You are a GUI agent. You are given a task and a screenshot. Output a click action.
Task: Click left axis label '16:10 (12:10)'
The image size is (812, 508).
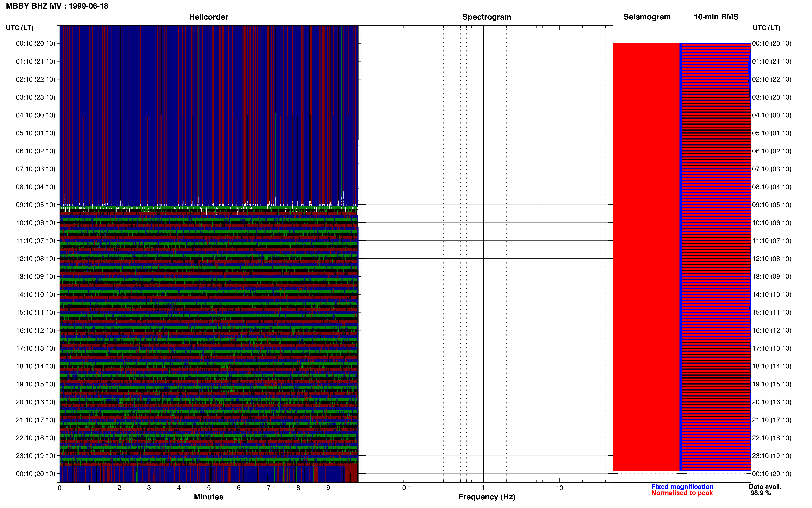click(x=36, y=330)
